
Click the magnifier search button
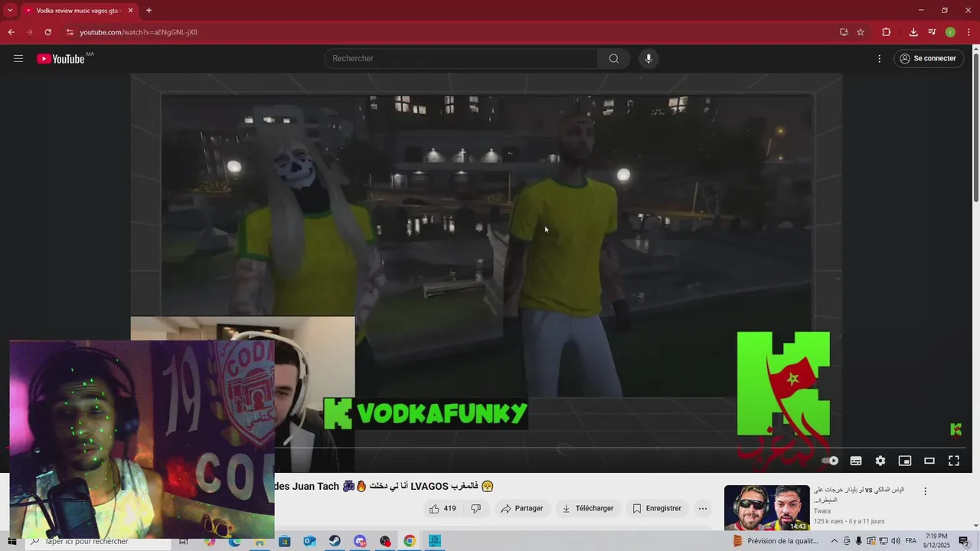(614, 59)
